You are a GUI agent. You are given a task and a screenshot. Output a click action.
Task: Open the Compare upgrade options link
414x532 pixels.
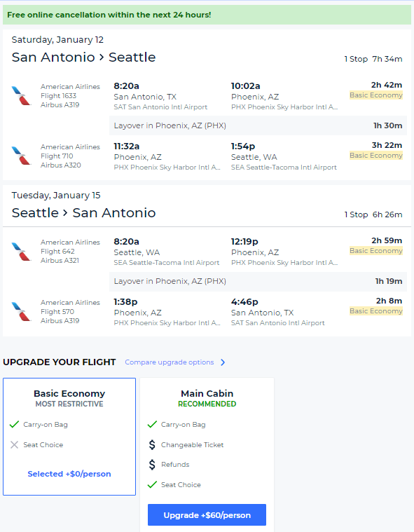tap(170, 362)
